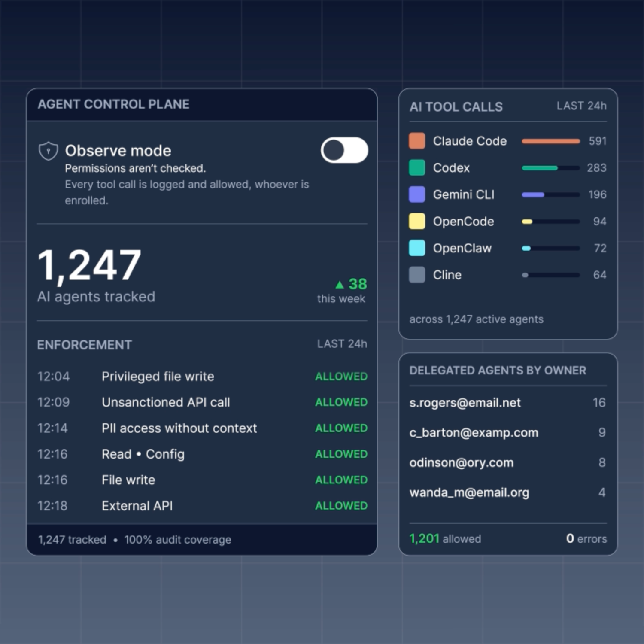Screen dimensions: 644x644
Task: Open the c_barton@examp.com owner entry
Action: tap(507, 432)
